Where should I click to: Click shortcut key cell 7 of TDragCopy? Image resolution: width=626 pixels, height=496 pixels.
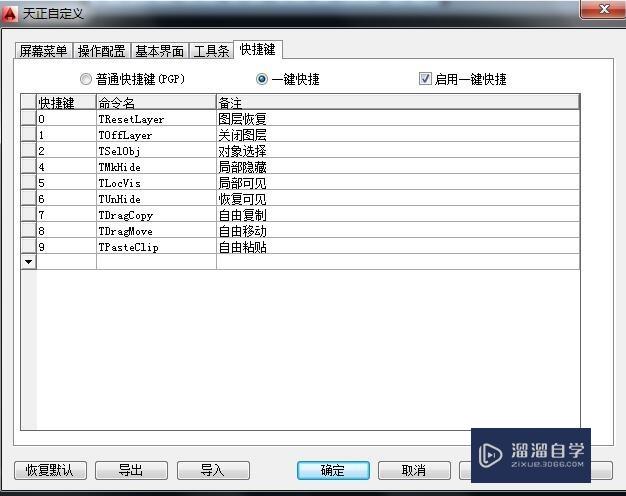point(66,214)
